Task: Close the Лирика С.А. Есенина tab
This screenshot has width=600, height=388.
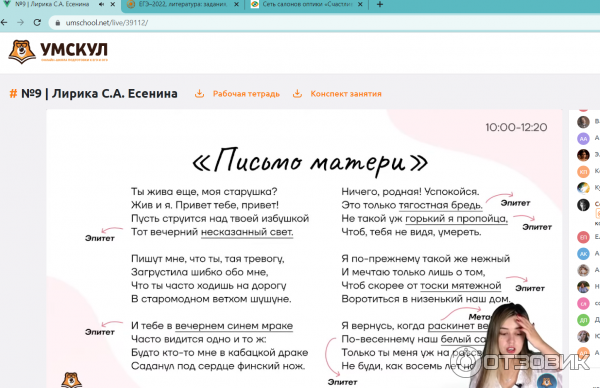Action: coord(112,4)
